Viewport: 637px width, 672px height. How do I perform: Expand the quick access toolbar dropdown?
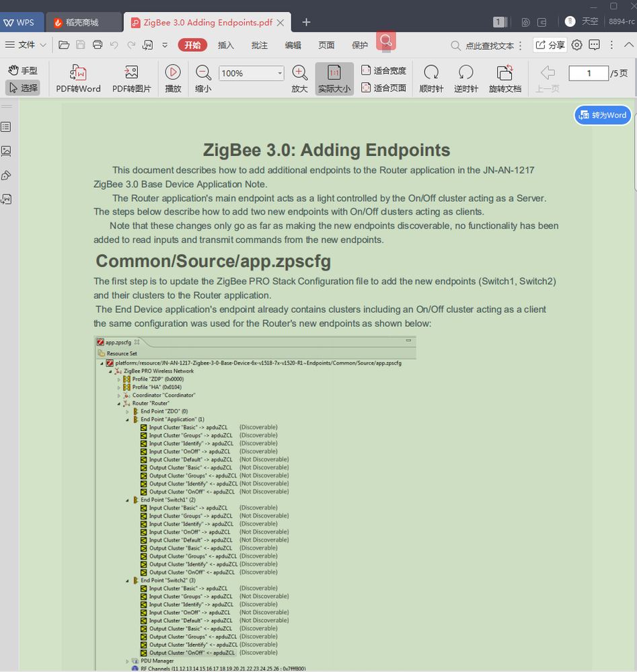(x=165, y=45)
